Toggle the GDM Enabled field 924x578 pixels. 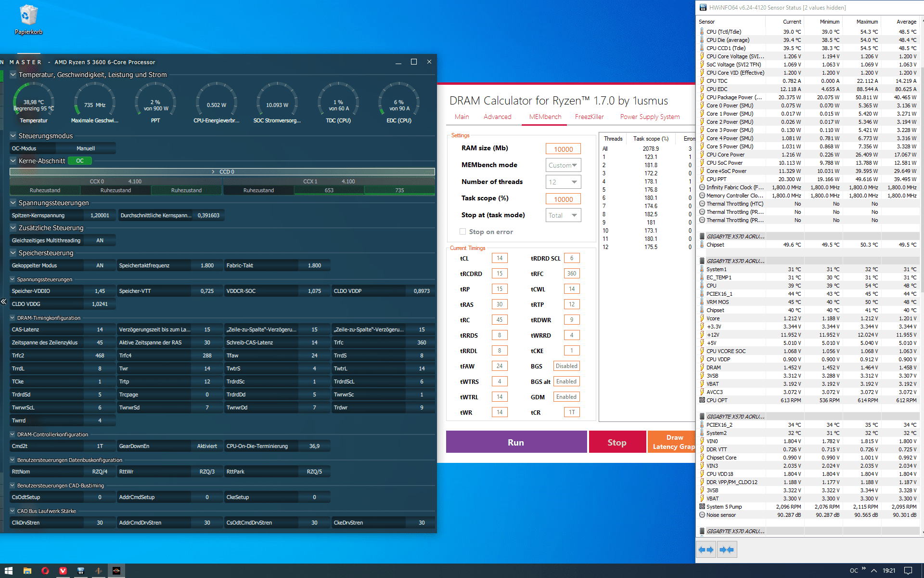(x=566, y=397)
